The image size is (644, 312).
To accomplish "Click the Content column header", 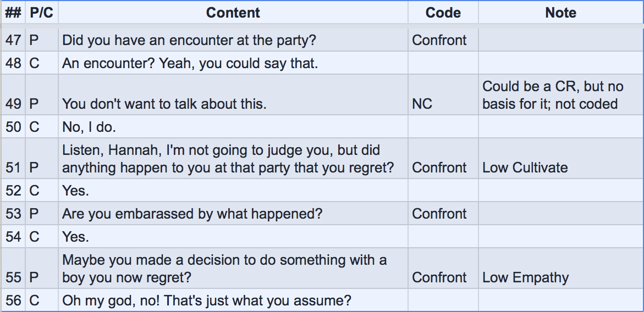I will coord(233,13).
